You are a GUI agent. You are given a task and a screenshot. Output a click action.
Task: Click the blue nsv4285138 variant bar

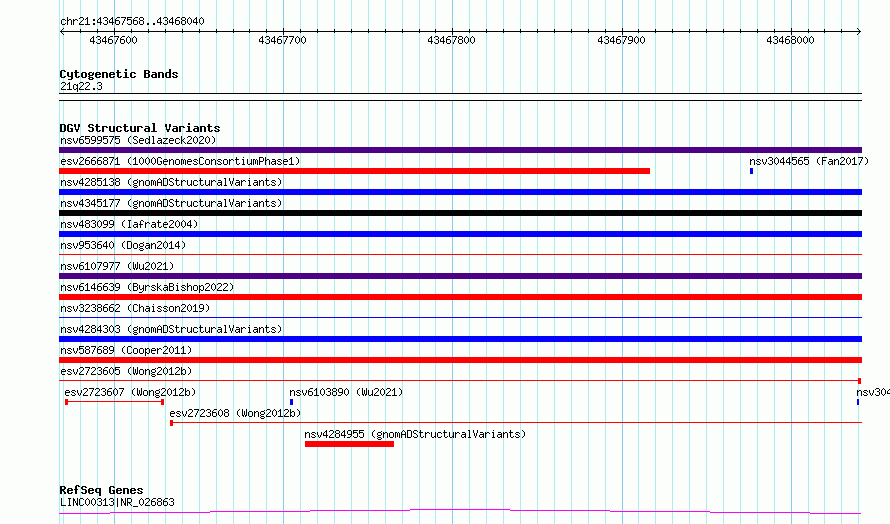point(460,192)
